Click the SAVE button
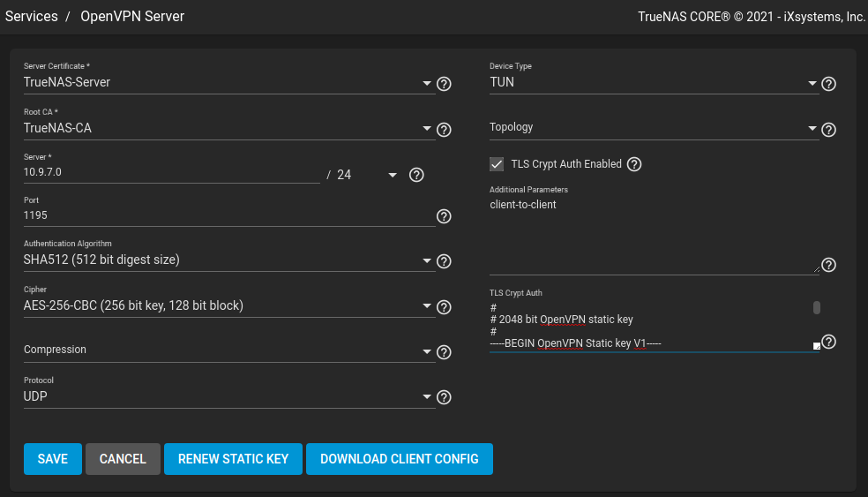The width and height of the screenshot is (868, 497). coord(53,459)
